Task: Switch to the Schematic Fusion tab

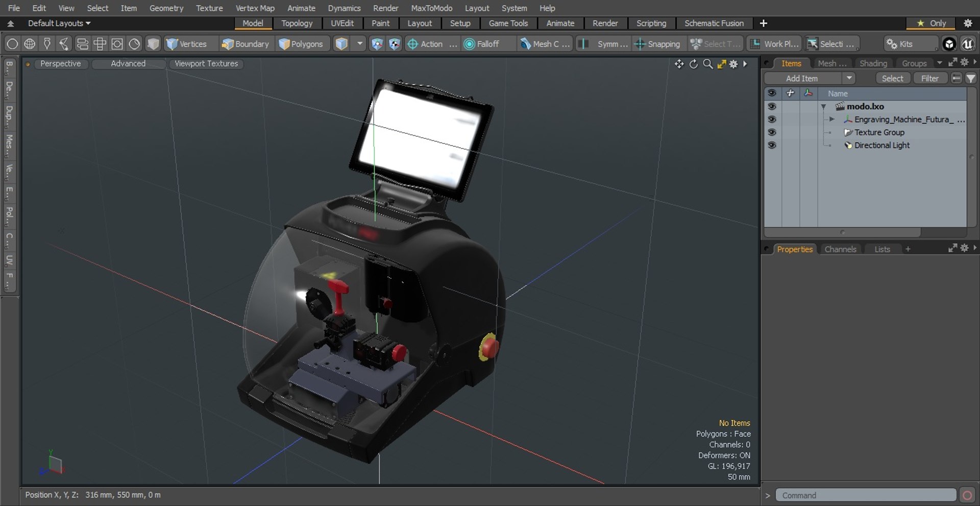Action: 714,23
